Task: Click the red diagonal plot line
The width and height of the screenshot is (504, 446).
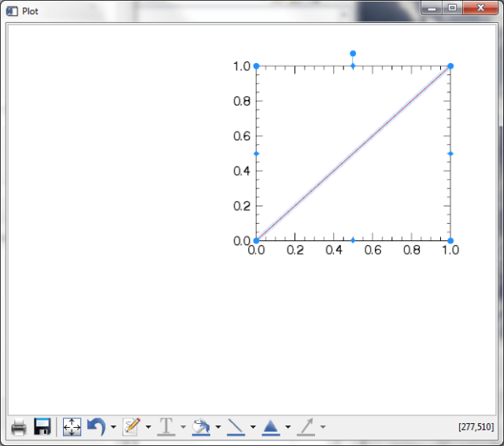Action: [354, 153]
